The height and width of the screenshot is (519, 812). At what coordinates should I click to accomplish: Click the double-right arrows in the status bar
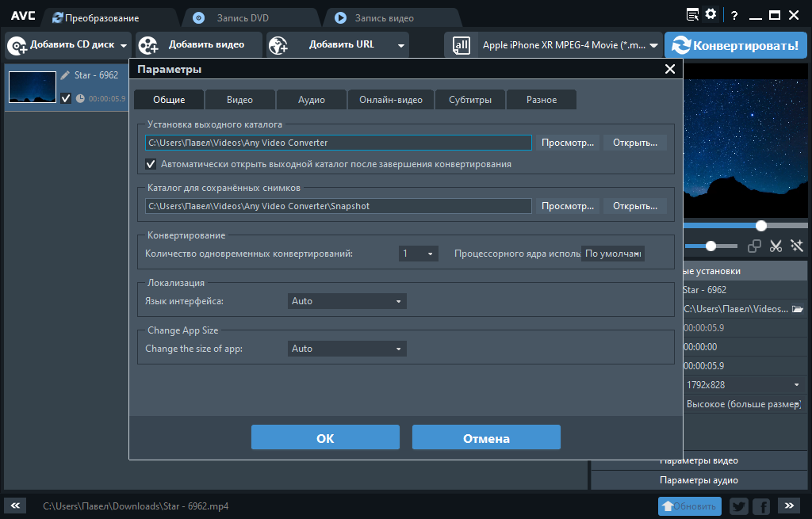coord(789,506)
